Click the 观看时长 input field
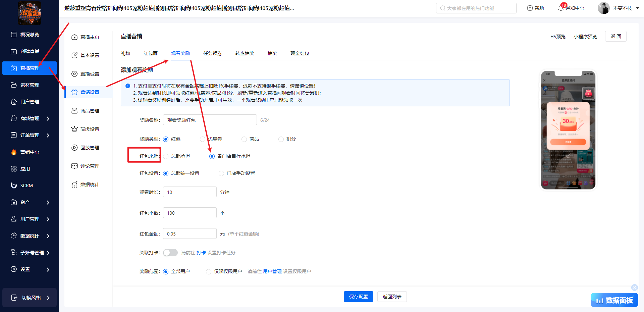644x312 pixels. (190, 192)
